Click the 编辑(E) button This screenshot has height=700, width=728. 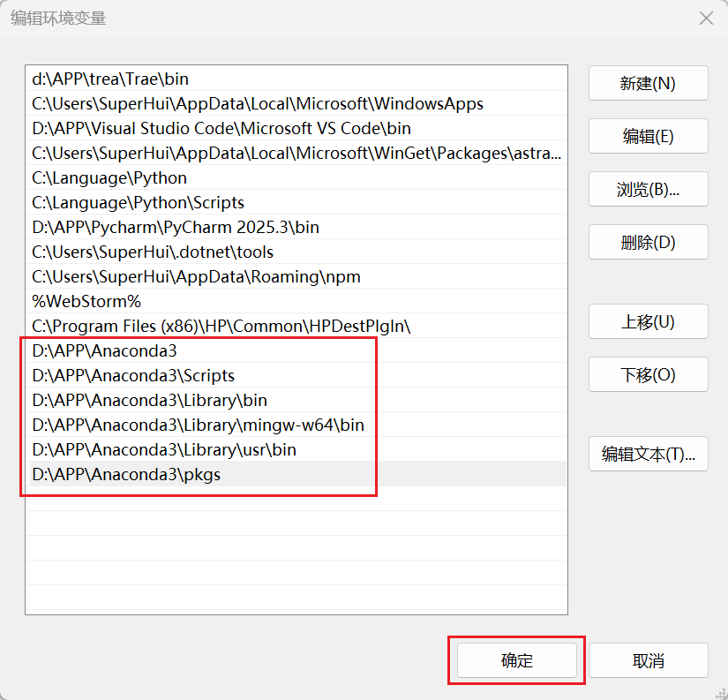click(649, 136)
